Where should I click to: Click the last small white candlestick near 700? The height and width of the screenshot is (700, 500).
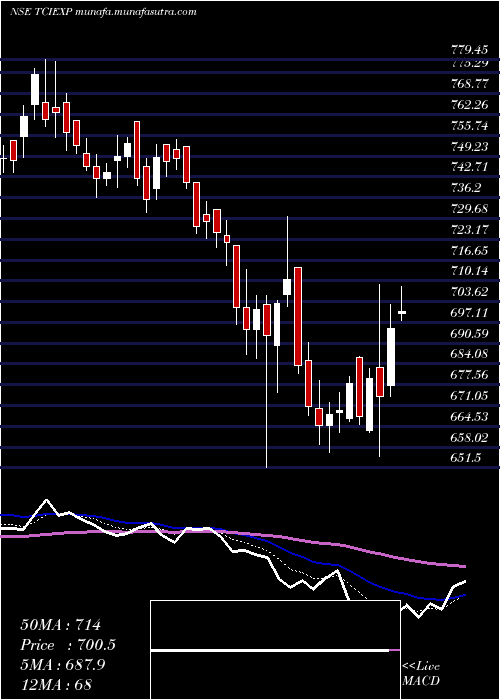click(x=402, y=312)
